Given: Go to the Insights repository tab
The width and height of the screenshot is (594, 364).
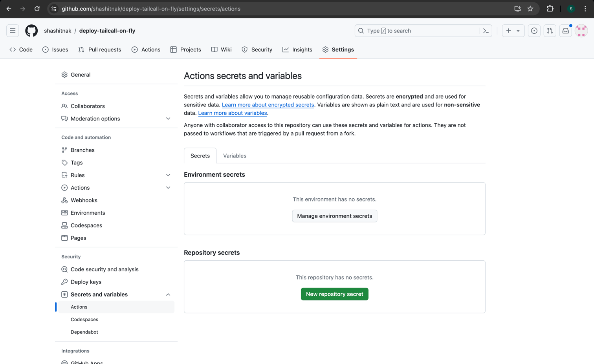Looking at the screenshot, I should 297,49.
